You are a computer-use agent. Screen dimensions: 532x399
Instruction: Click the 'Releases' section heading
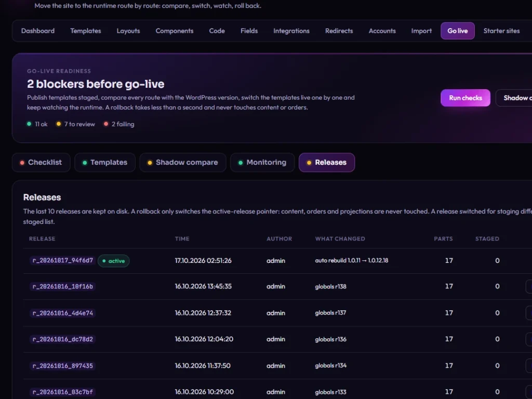pyautogui.click(x=42, y=197)
